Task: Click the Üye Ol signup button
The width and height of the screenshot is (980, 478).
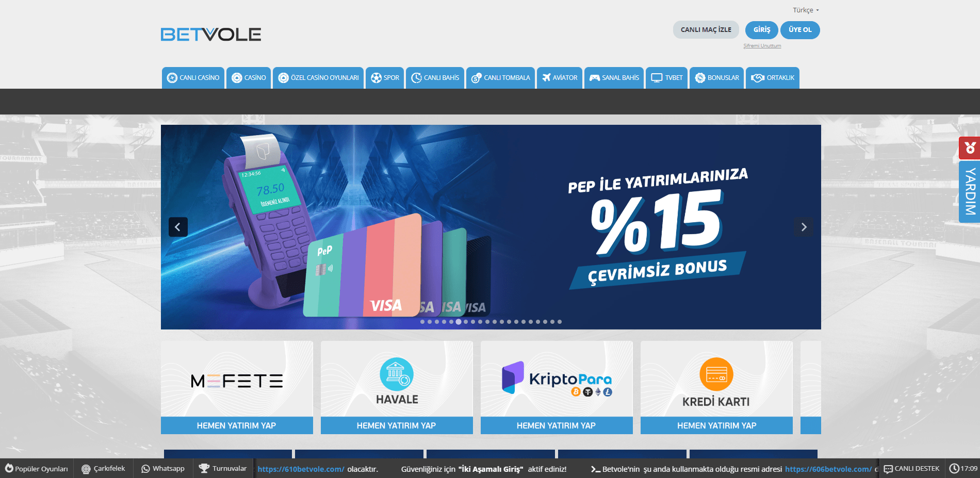Action: click(x=800, y=30)
